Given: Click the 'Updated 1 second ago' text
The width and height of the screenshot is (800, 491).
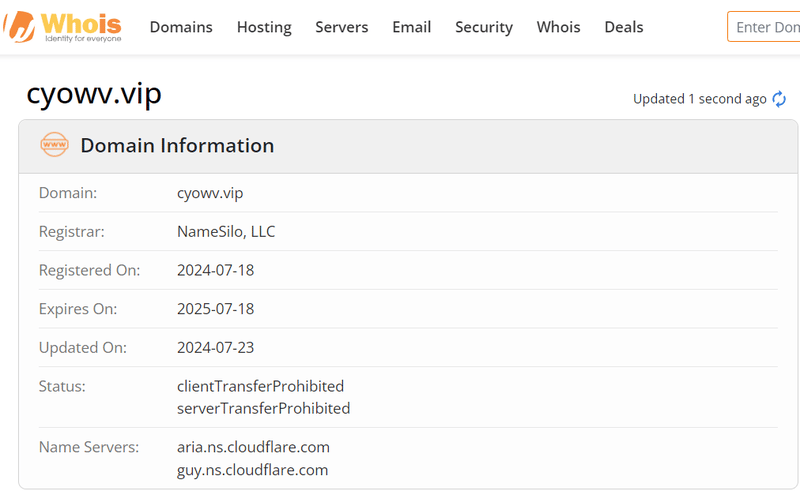Looking at the screenshot, I should coord(699,99).
